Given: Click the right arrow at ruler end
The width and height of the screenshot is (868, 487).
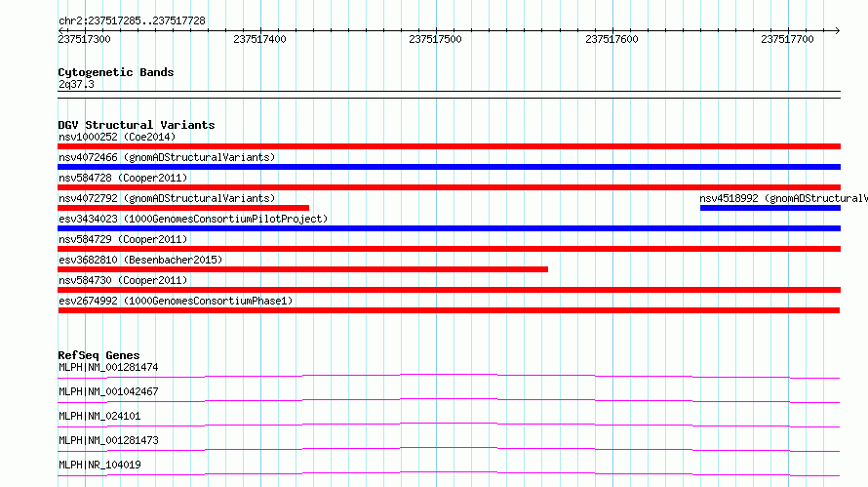Looking at the screenshot, I should coord(837,30).
